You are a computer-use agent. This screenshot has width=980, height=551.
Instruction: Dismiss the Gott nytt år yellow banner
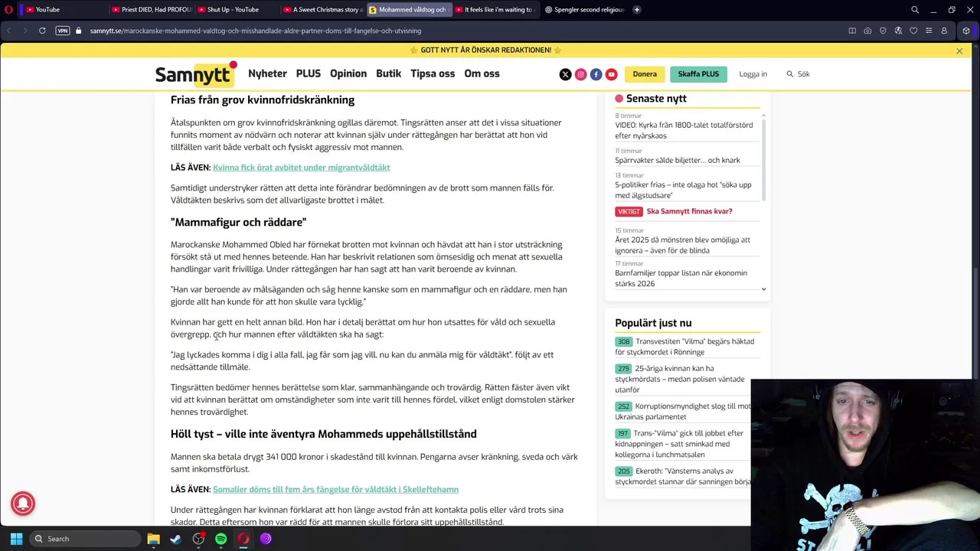(x=959, y=51)
